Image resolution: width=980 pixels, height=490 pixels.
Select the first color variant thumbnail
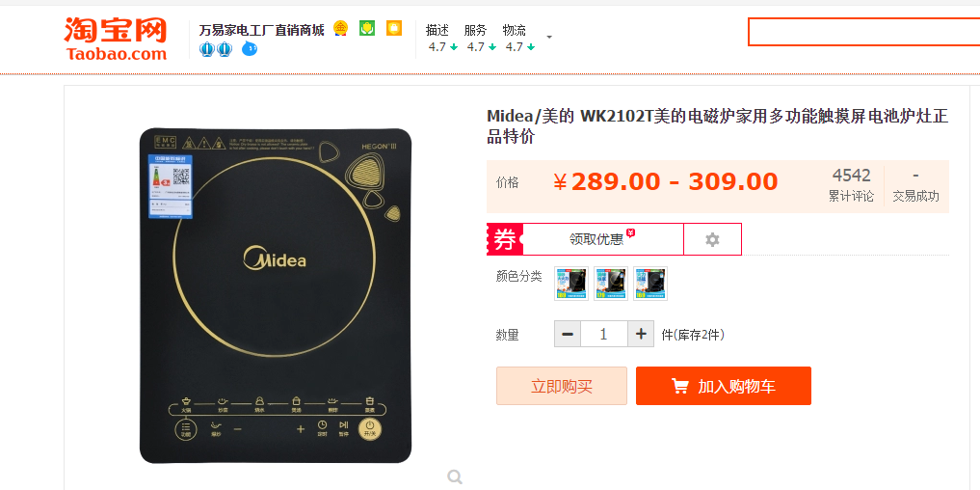[x=571, y=284]
